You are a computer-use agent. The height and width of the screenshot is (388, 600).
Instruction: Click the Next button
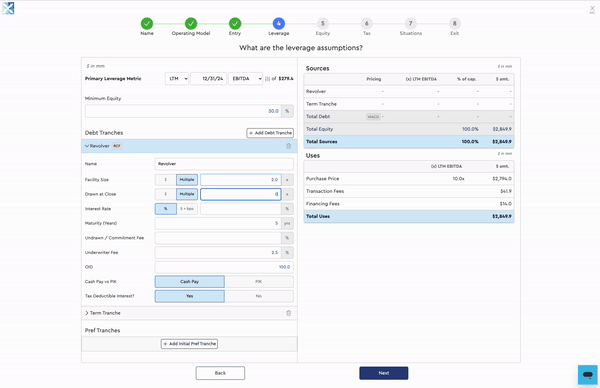click(383, 373)
